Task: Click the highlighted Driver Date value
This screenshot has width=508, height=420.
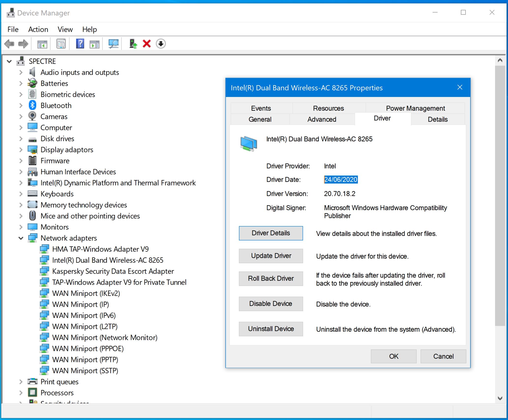Action: coord(341,180)
